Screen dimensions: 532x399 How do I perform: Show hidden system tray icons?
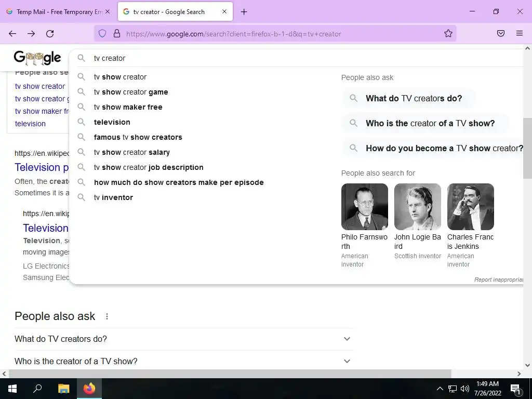440,389
